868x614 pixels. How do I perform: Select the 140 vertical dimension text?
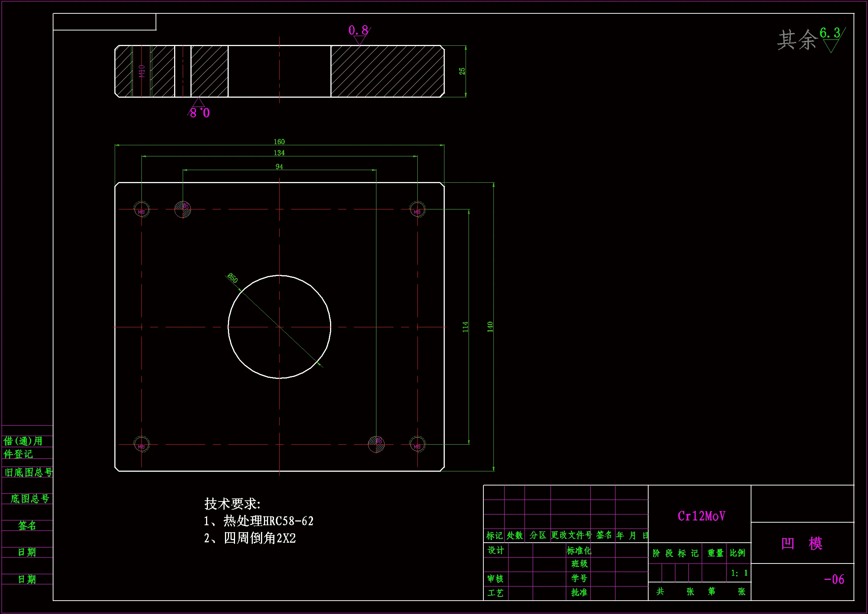490,327
